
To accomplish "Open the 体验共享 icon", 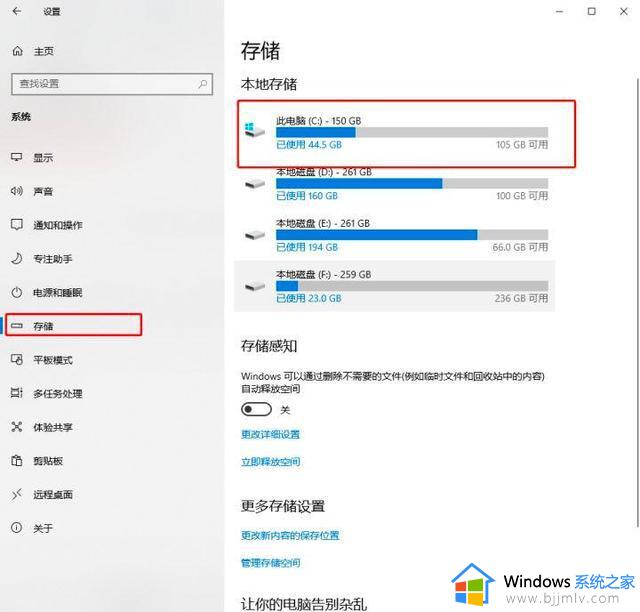I will (x=17, y=427).
